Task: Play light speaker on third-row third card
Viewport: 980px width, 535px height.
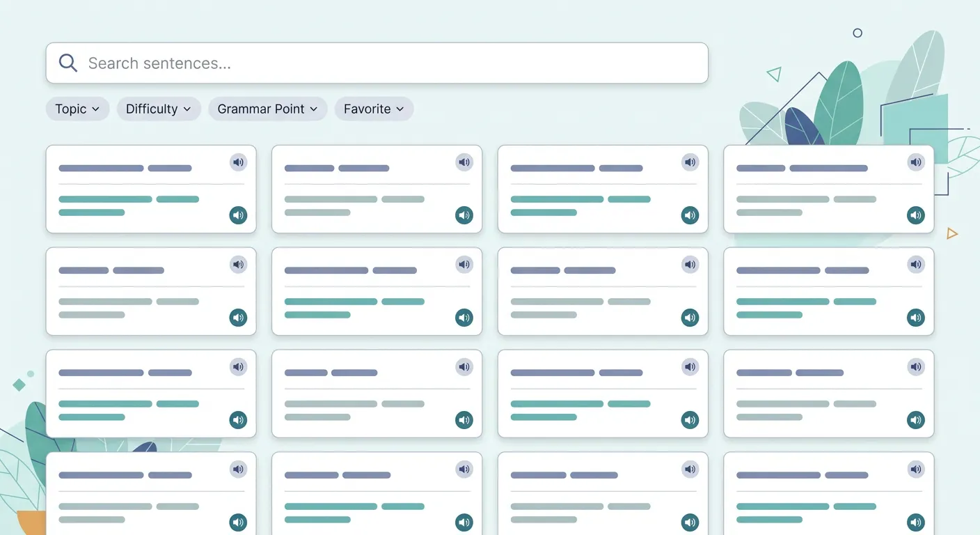Action: [690, 366]
